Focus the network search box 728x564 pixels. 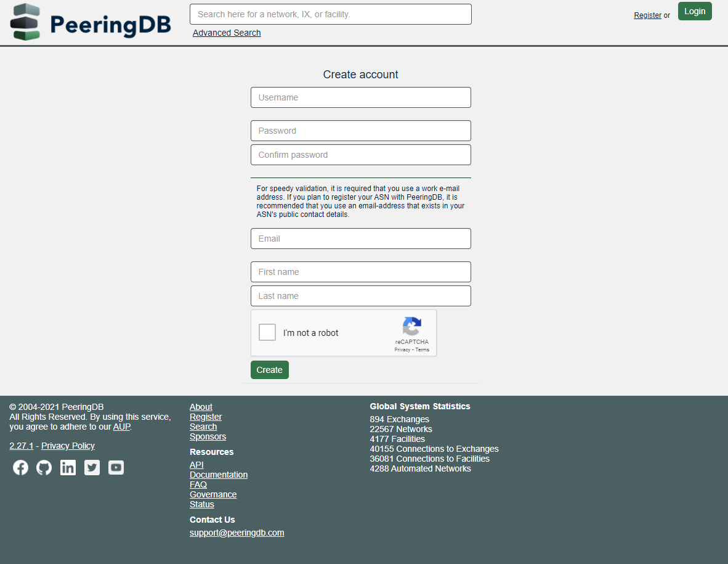[330, 14]
